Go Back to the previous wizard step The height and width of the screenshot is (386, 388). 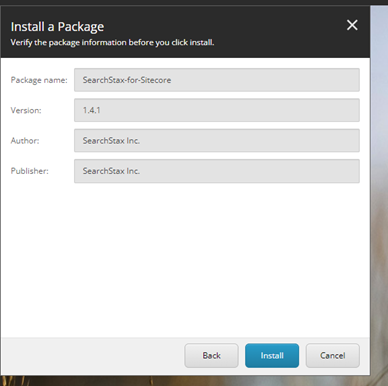coord(211,356)
